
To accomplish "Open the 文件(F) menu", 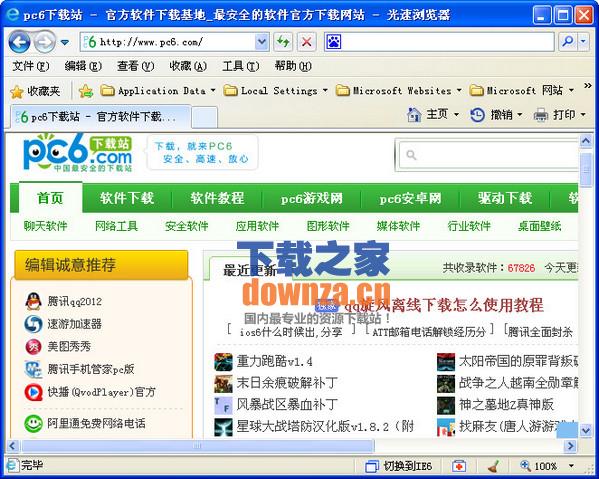I will (x=31, y=66).
